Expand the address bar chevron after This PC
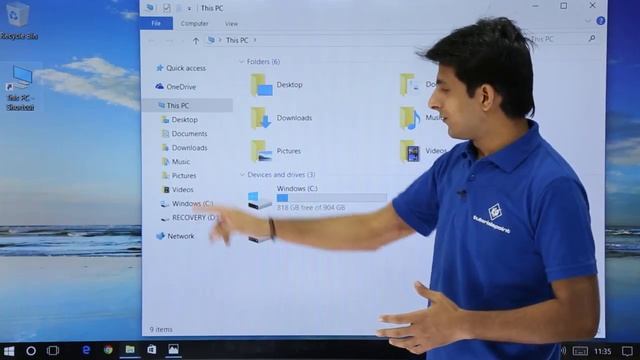 255,40
